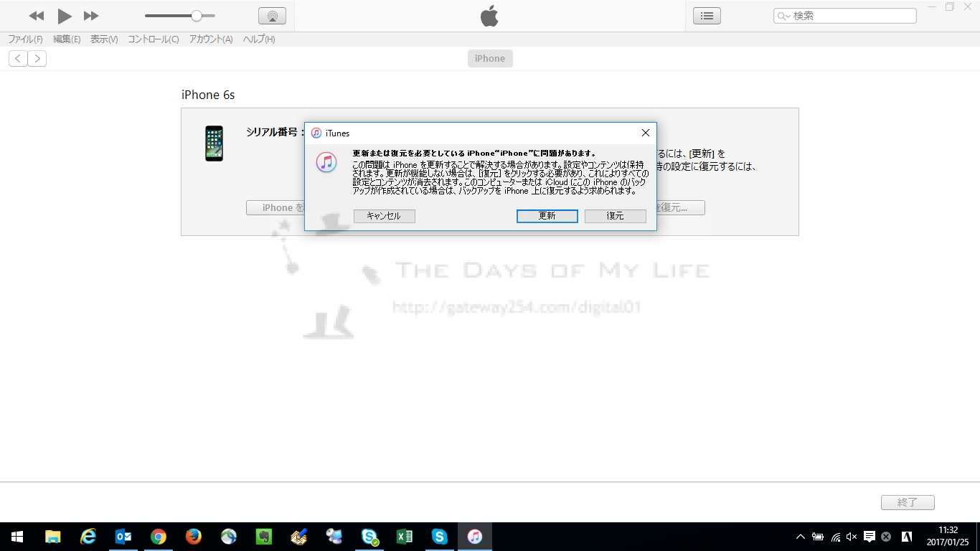Click the iTunes music note dialog icon
This screenshot has height=551, width=980.
326,162
